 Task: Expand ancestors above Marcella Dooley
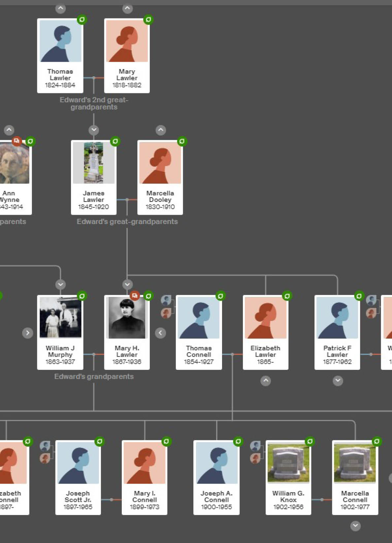(x=161, y=130)
